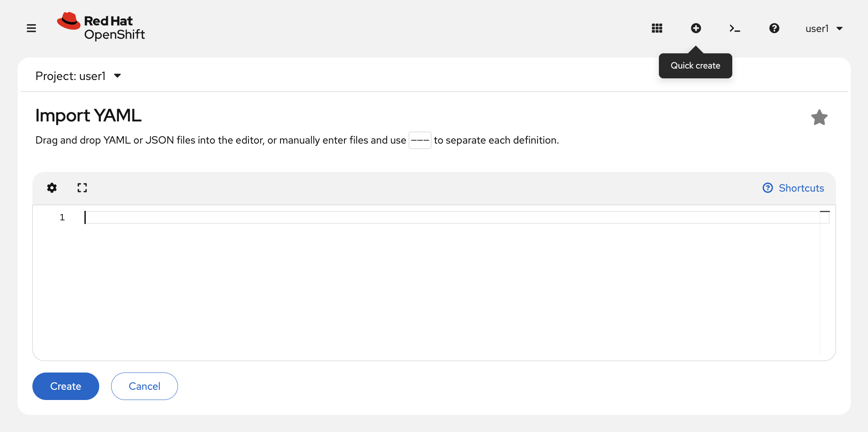This screenshot has height=432, width=868.
Task: Open the user1 account dropdown
Action: 824,28
